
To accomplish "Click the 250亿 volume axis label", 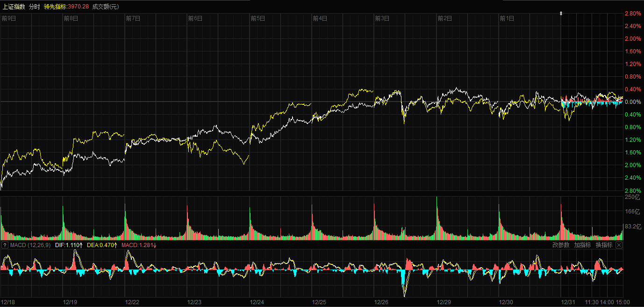I will pos(633,197).
